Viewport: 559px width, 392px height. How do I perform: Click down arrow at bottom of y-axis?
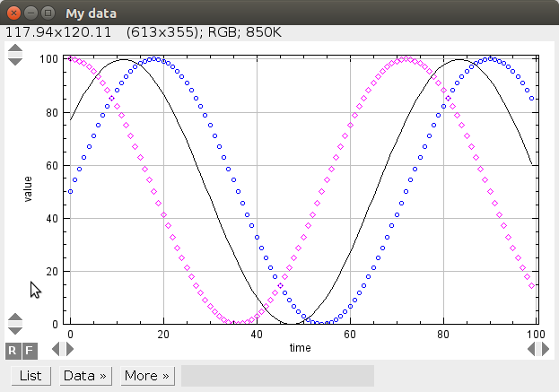point(15,328)
